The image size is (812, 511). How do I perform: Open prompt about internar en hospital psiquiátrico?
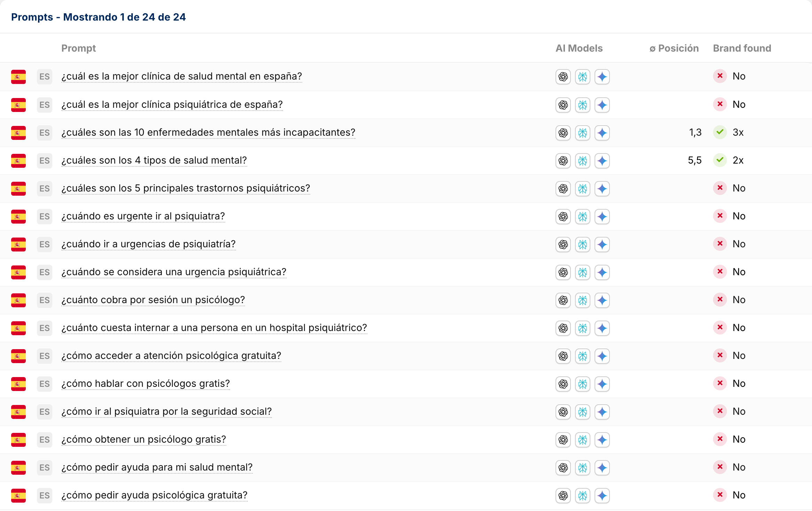pos(214,328)
